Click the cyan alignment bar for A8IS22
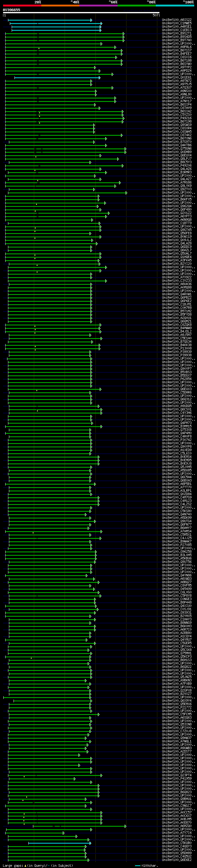 50,20
